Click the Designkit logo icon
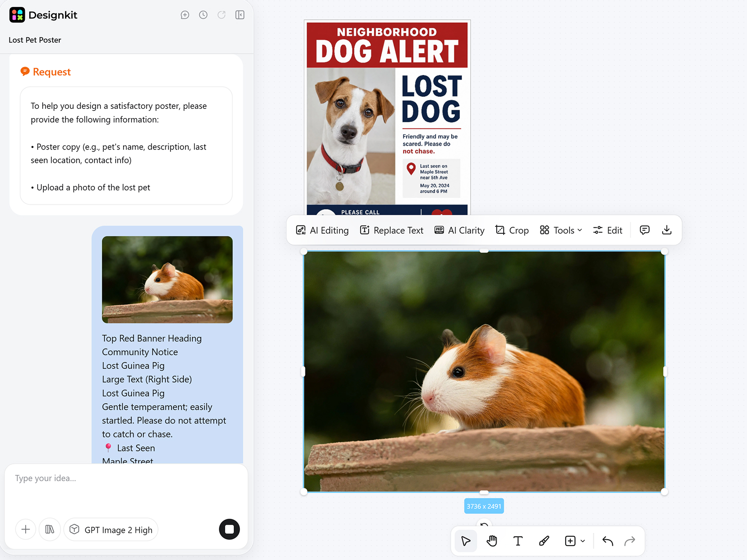The height and width of the screenshot is (560, 747). [x=17, y=15]
